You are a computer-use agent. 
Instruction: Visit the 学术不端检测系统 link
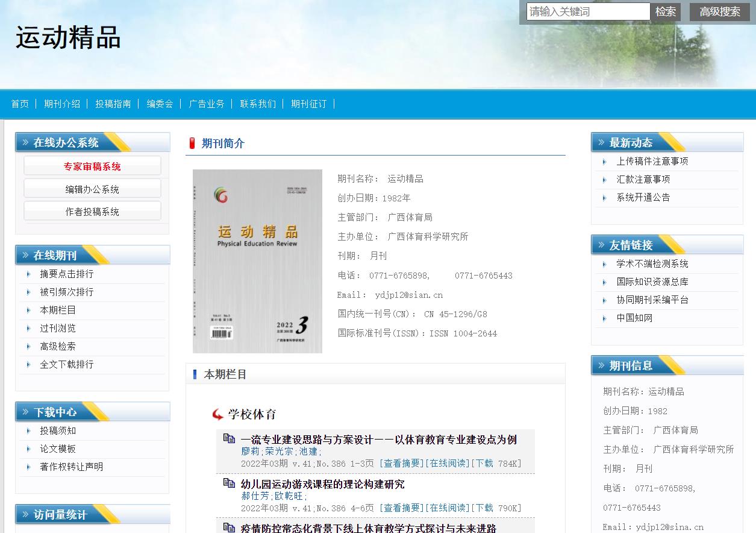pyautogui.click(x=652, y=263)
